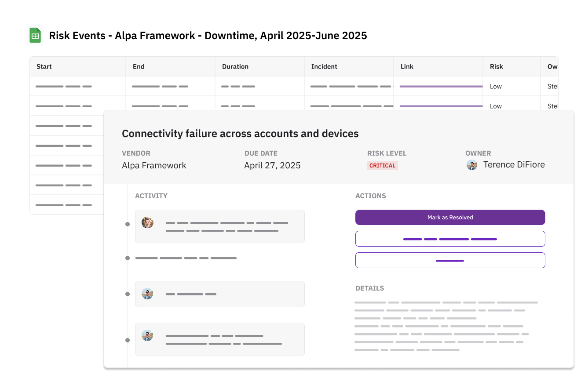Click the due date April 27, 2025
This screenshot has width=588, height=382.
(x=272, y=166)
